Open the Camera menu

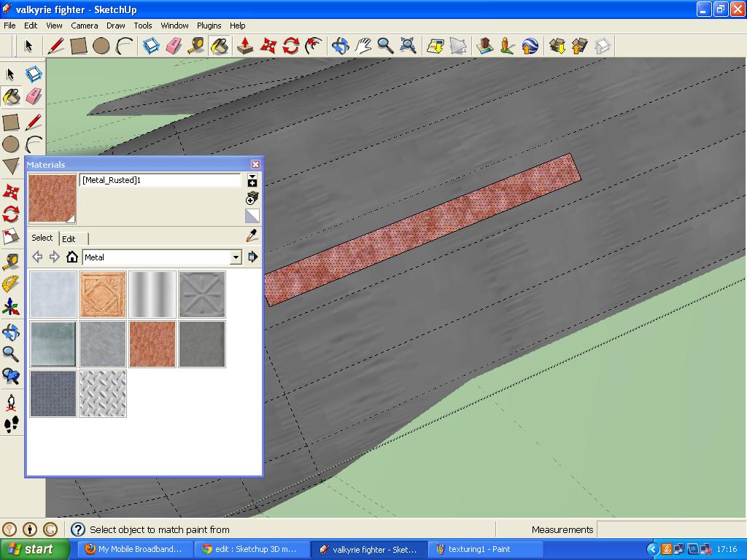[x=85, y=26]
